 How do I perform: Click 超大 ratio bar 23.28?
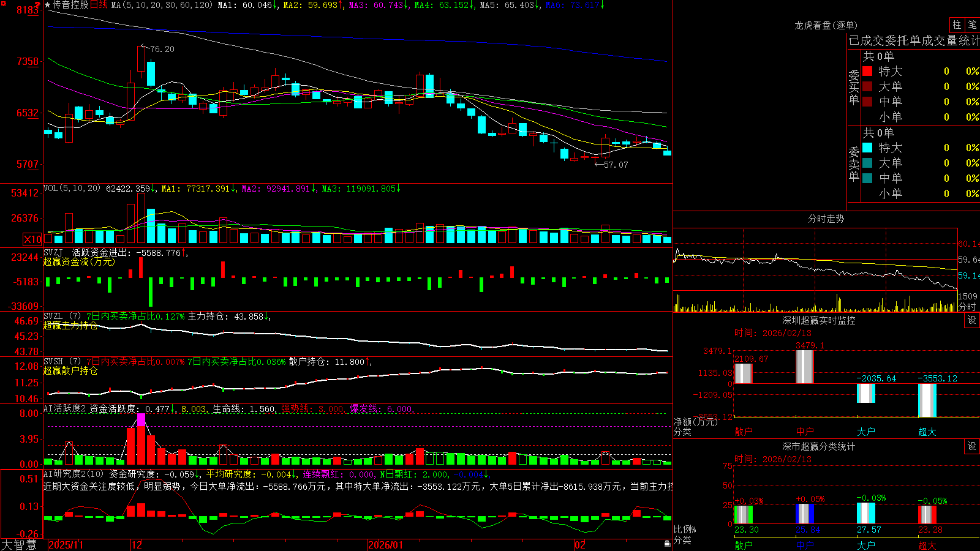coord(927,514)
